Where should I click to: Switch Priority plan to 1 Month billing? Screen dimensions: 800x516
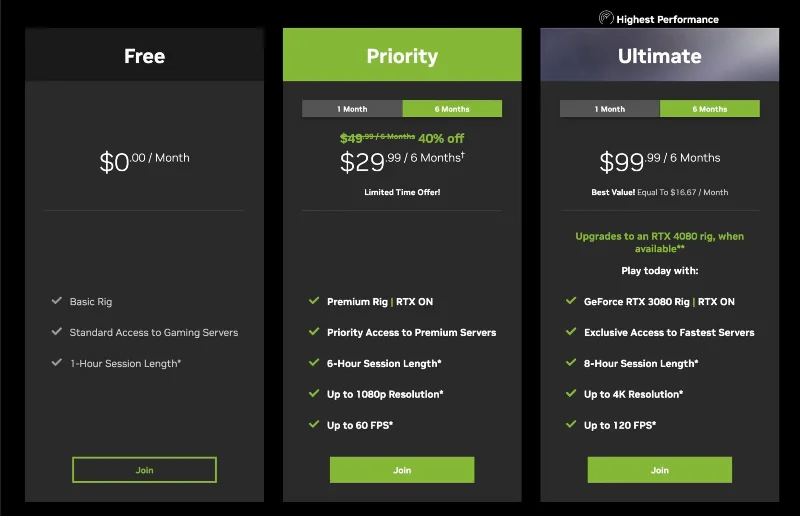352,109
